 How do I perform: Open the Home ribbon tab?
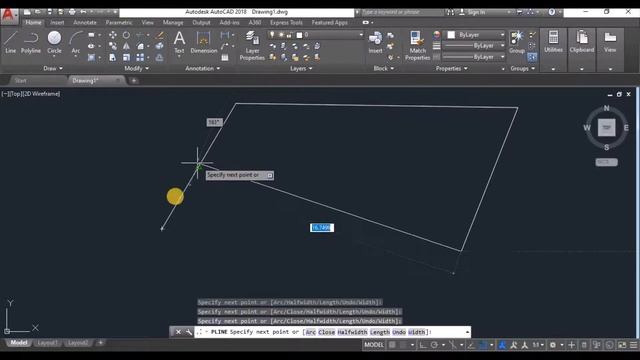[33, 22]
